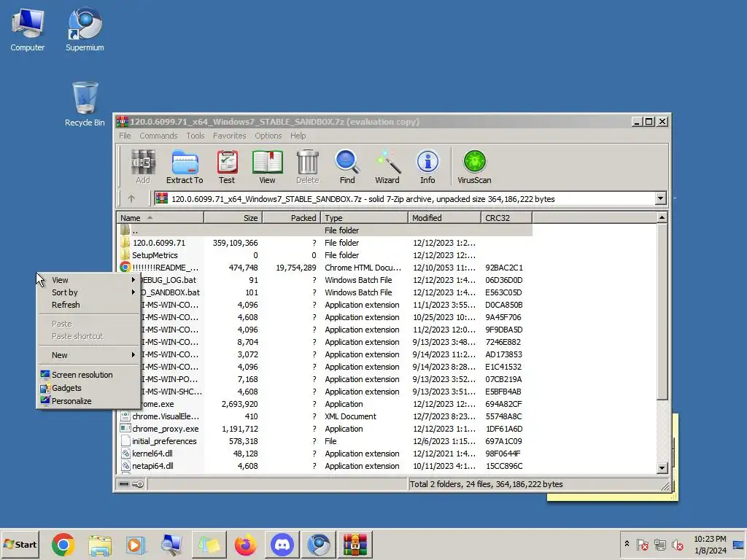Select chrome_proxy.exe in the list
Image resolution: width=747 pixels, height=560 pixels.
click(324, 429)
